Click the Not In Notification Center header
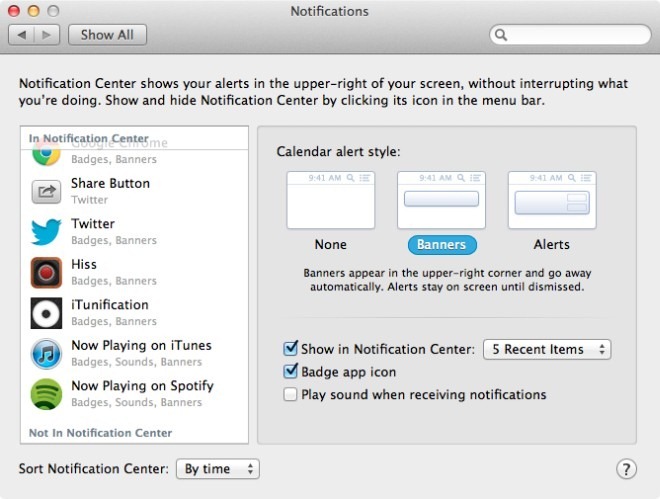 coord(101,433)
